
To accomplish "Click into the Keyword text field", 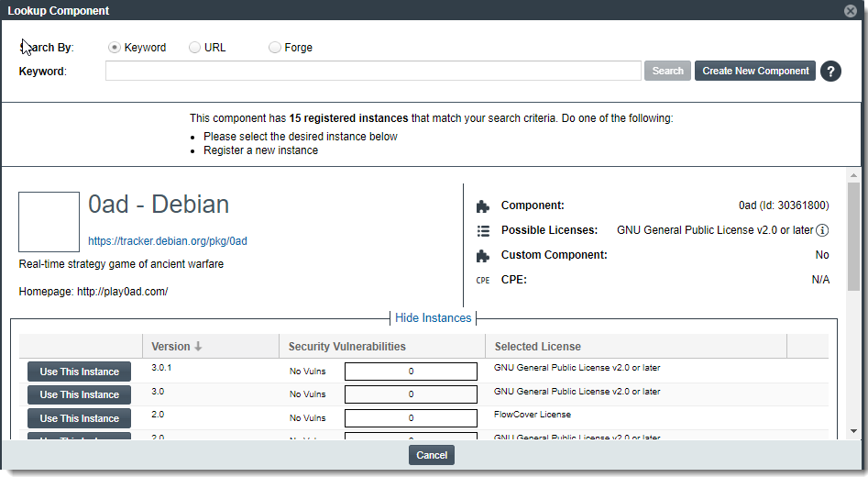I will click(372, 71).
